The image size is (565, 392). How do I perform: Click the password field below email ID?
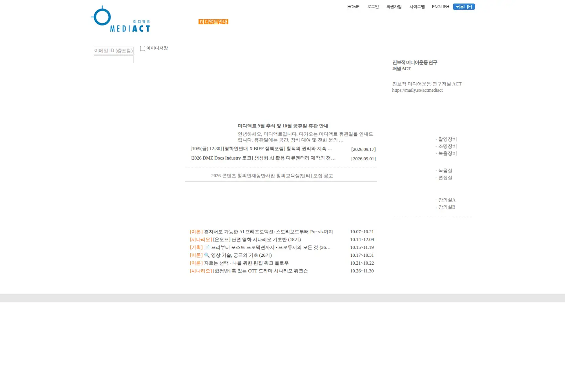click(x=114, y=59)
